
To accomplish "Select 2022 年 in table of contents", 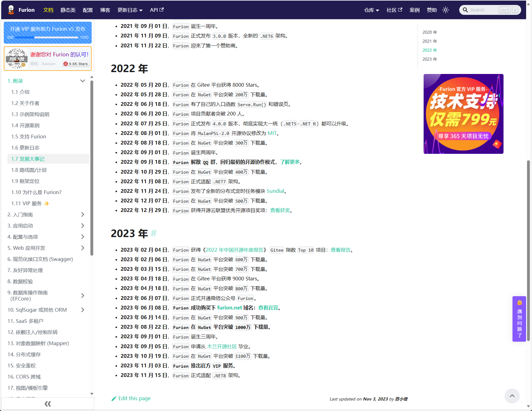I will (x=430, y=50).
